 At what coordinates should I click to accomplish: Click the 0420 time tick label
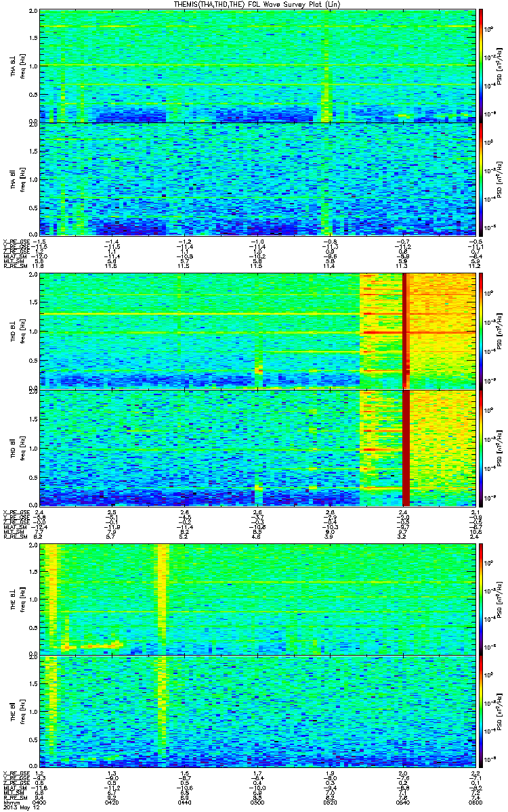(112, 802)
